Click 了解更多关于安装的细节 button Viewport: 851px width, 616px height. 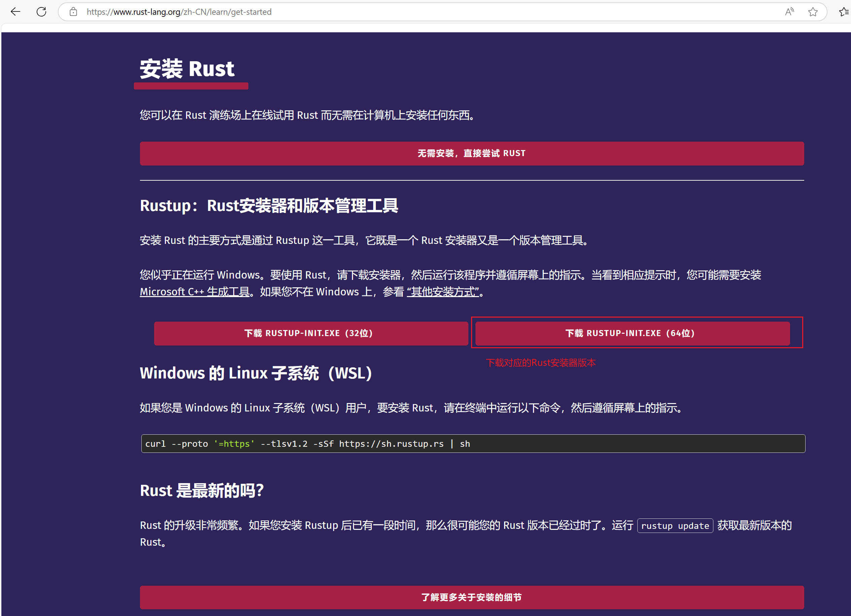[x=472, y=597]
